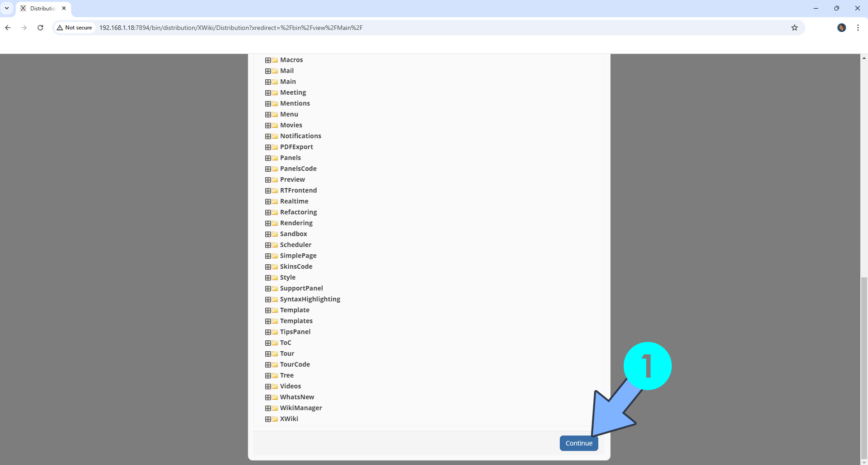Click the TipsPanel folder icon

pyautogui.click(x=275, y=332)
